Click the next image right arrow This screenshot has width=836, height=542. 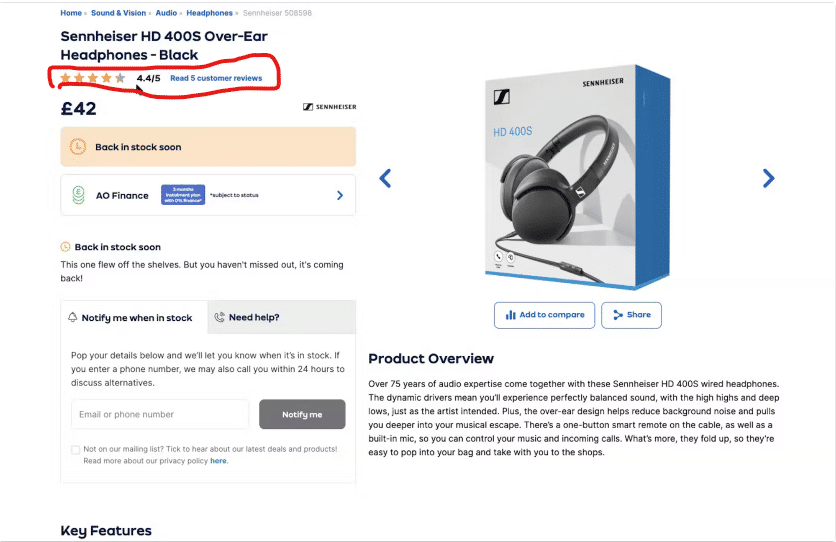pyautogui.click(x=768, y=178)
